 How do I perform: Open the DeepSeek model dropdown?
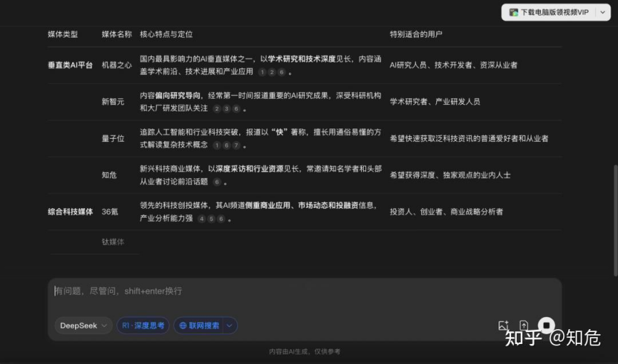(x=82, y=325)
